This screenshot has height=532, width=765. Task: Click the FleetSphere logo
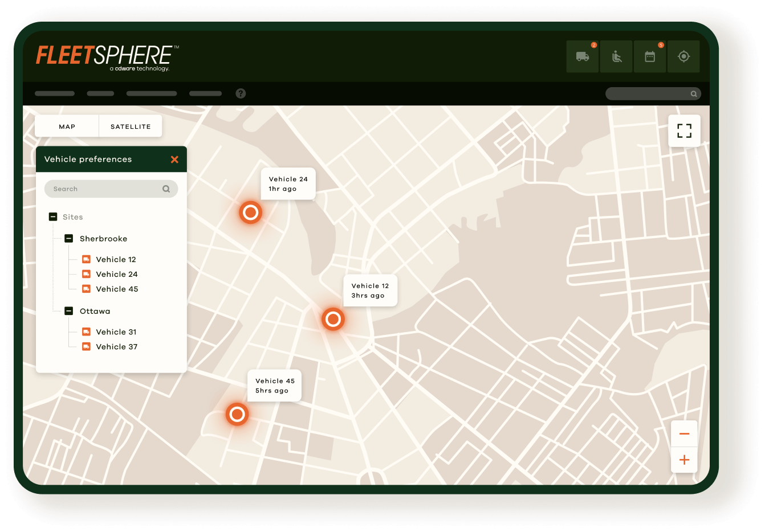pyautogui.click(x=108, y=58)
